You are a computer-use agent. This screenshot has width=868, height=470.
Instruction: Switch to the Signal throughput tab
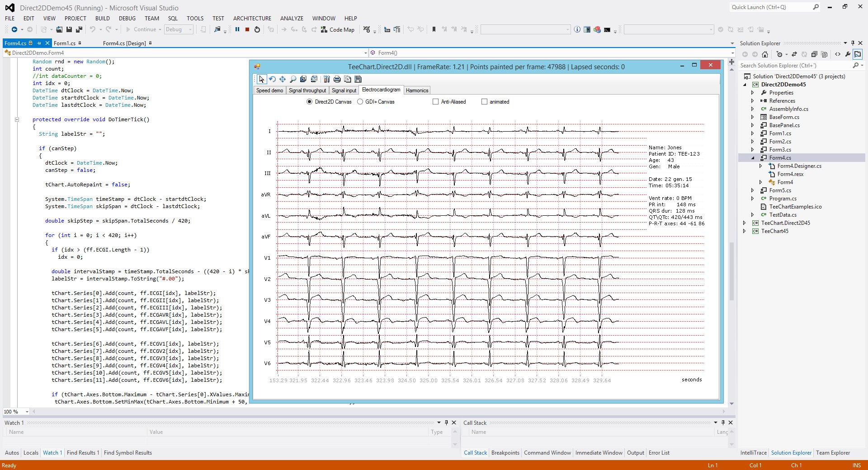pos(307,90)
